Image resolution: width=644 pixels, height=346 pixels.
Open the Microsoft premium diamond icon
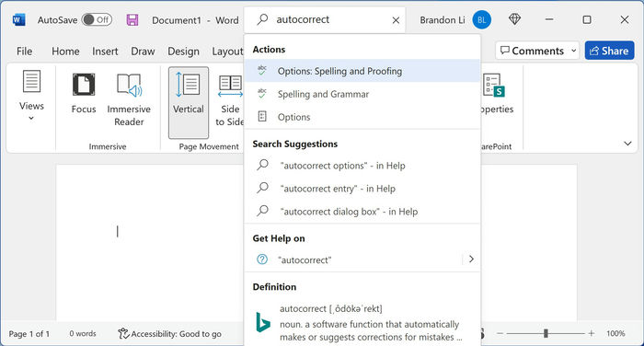514,19
